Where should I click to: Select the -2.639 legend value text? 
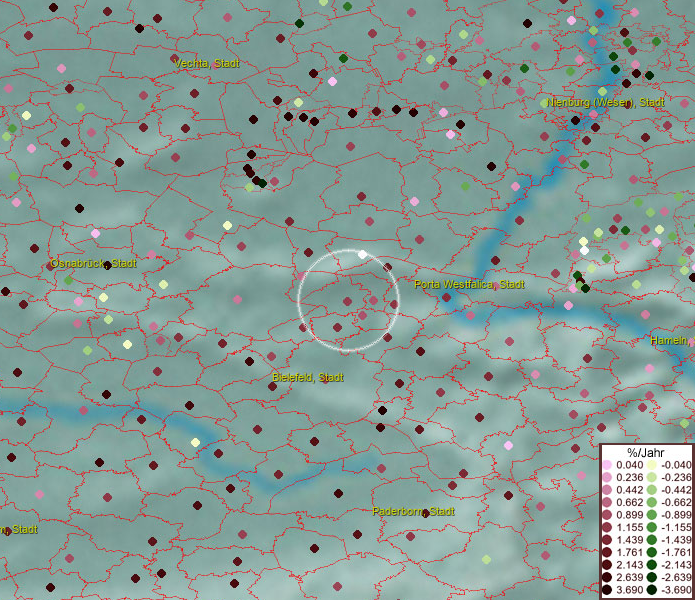point(676,577)
